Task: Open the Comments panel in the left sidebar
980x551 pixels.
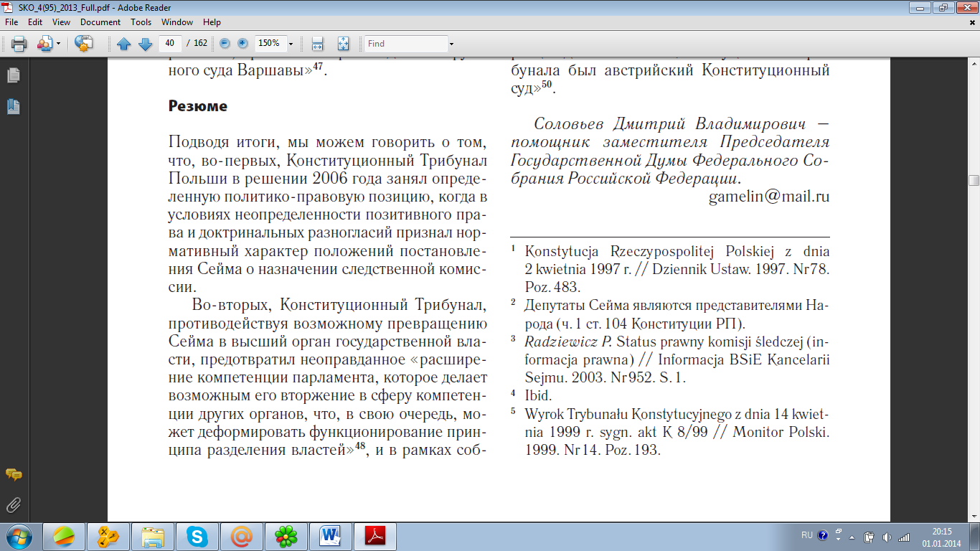Action: pyautogui.click(x=13, y=474)
